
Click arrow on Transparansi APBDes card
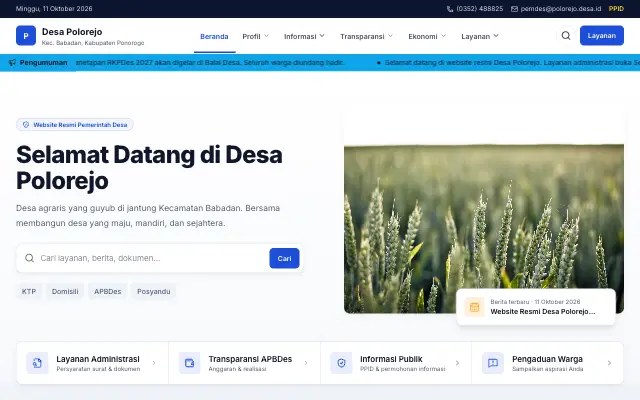point(306,363)
